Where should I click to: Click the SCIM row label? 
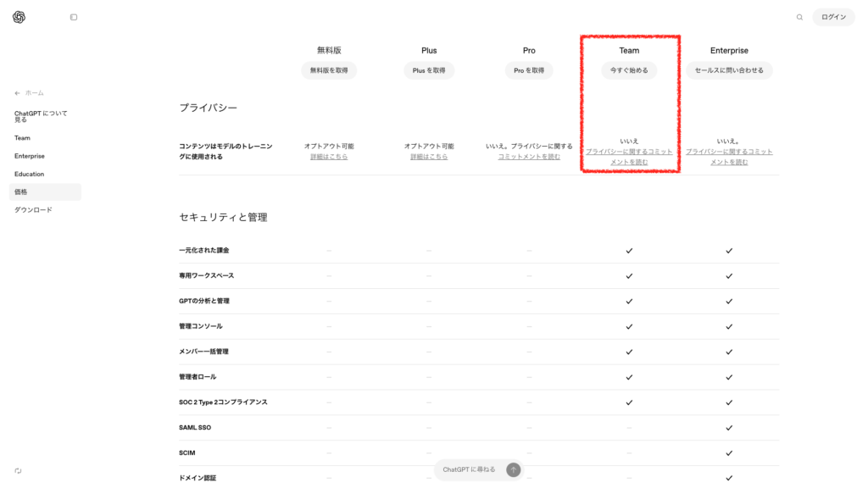point(187,453)
